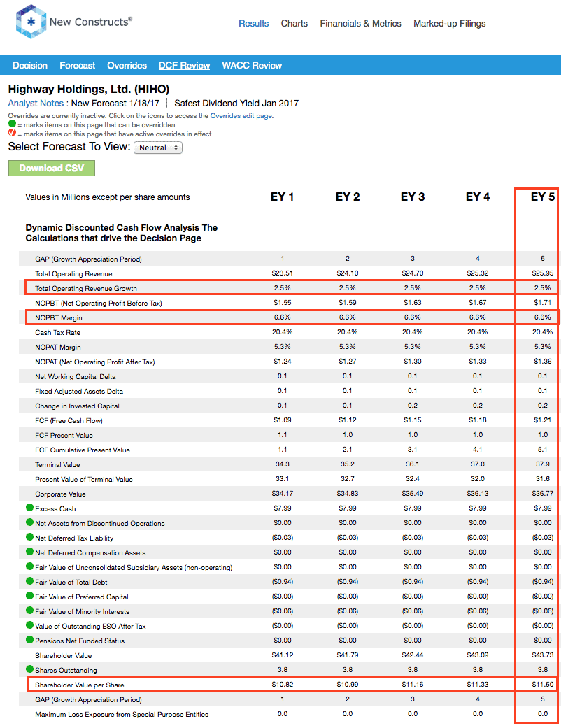Click green dot beside Shares Outstanding
This screenshot has width=561, height=728.
[29, 669]
